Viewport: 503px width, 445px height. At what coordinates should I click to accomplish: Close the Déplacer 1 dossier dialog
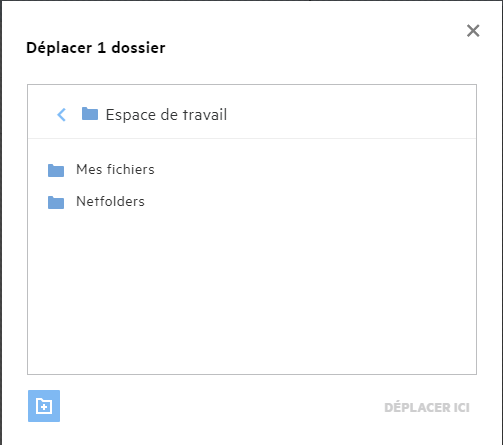(473, 31)
